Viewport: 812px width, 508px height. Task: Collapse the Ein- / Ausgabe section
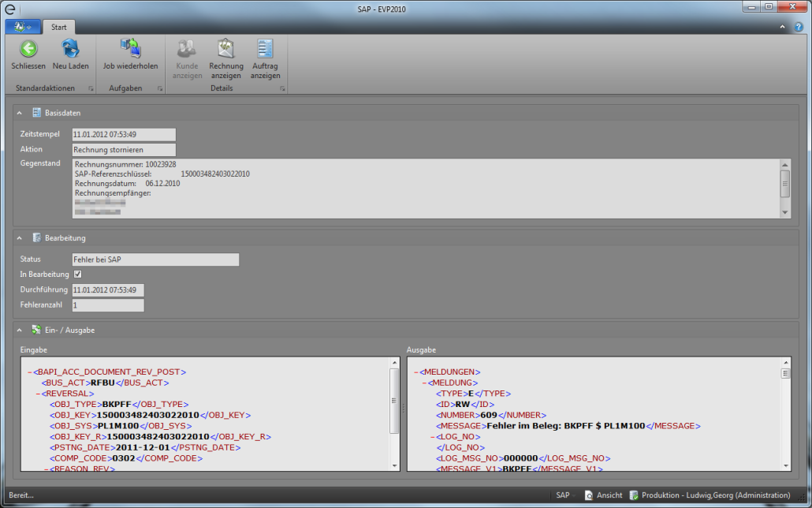pos(19,331)
